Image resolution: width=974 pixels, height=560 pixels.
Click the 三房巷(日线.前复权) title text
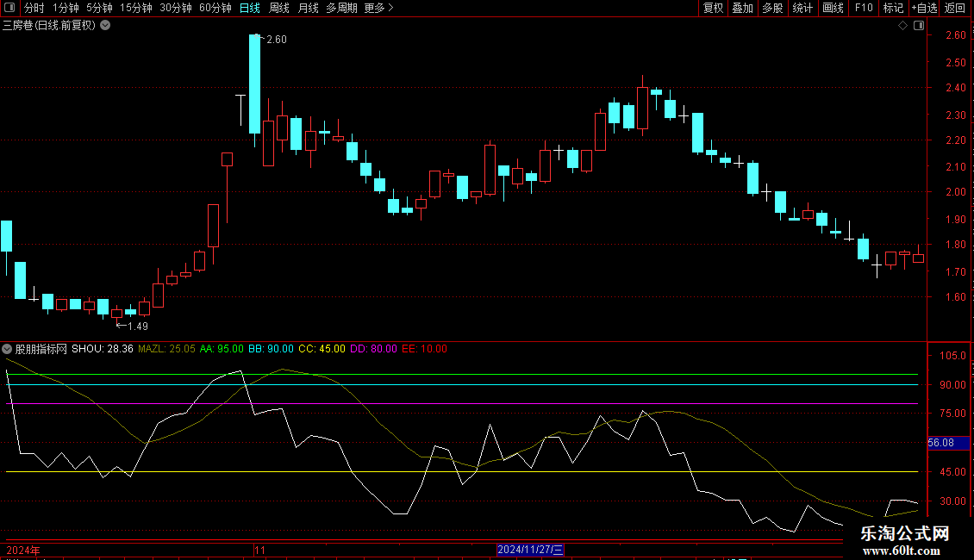(49, 26)
